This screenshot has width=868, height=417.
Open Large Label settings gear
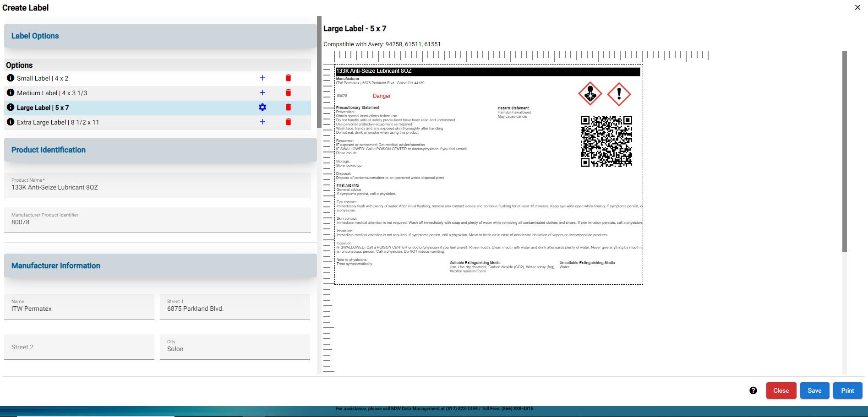(262, 107)
